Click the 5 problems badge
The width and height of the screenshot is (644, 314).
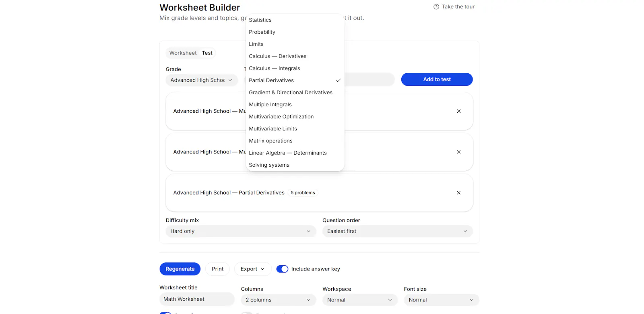303,193
